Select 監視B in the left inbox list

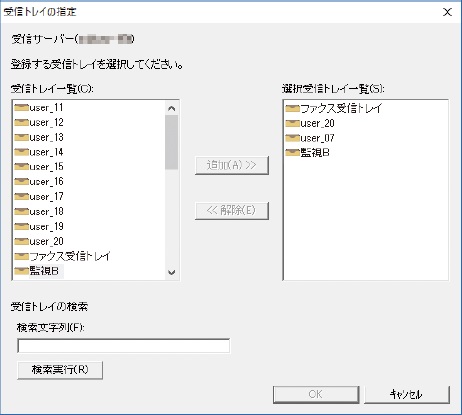coord(44,271)
